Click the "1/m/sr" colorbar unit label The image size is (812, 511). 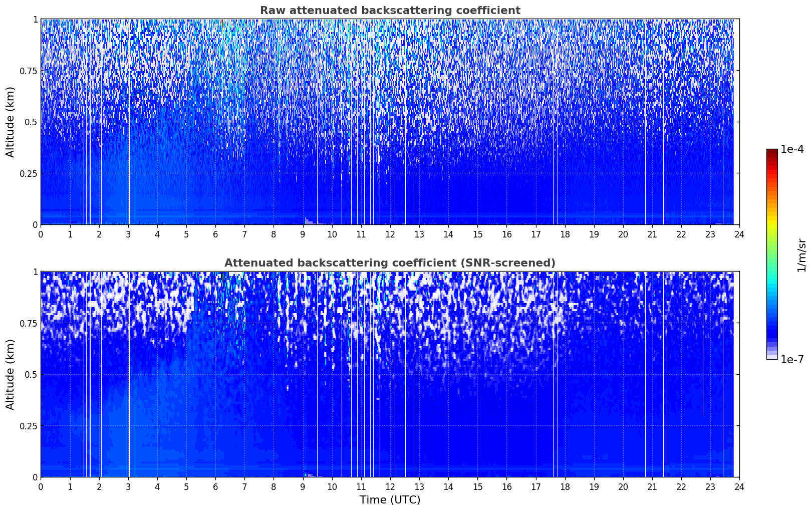801,254
